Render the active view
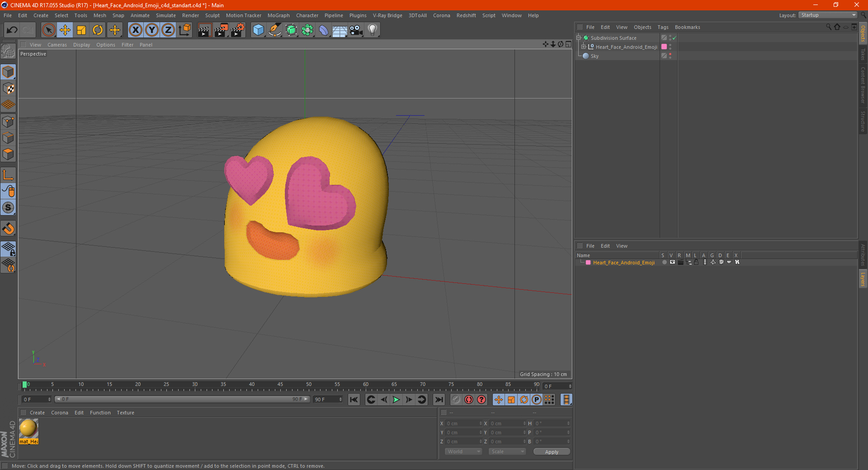868x470 pixels. (x=204, y=30)
